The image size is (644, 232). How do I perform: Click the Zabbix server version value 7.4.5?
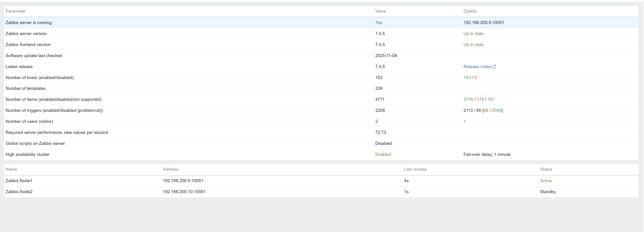click(380, 33)
